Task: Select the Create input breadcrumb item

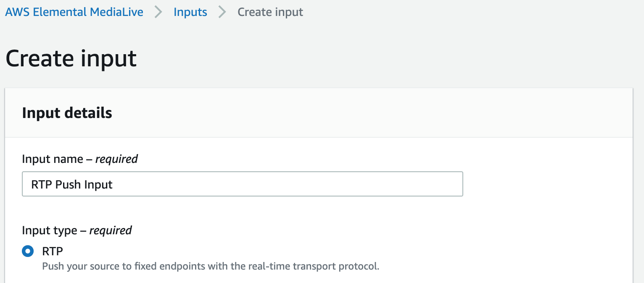Action: [x=270, y=12]
